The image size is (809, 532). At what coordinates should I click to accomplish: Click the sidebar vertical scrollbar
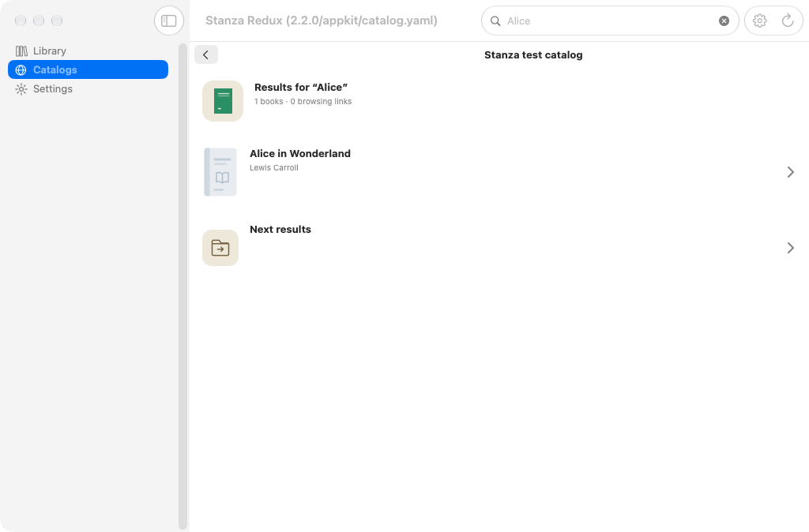pyautogui.click(x=182, y=286)
